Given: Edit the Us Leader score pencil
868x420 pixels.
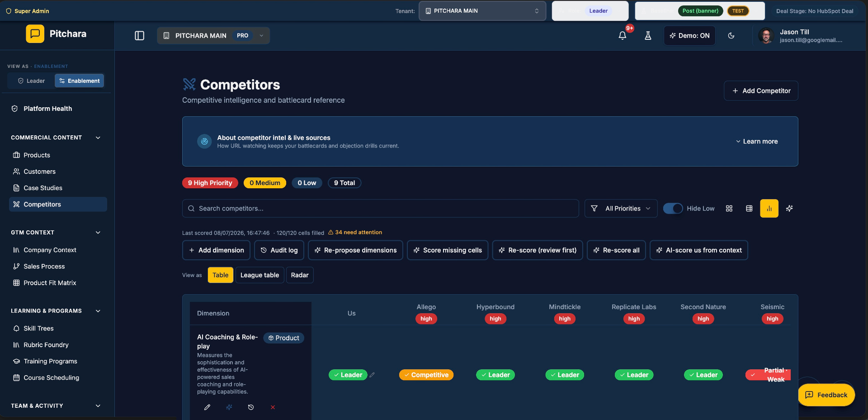Looking at the screenshot, I should point(372,375).
